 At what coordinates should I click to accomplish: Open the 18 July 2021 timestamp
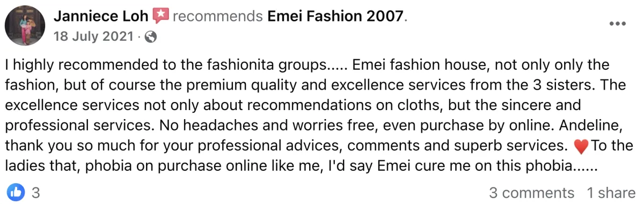pos(93,37)
